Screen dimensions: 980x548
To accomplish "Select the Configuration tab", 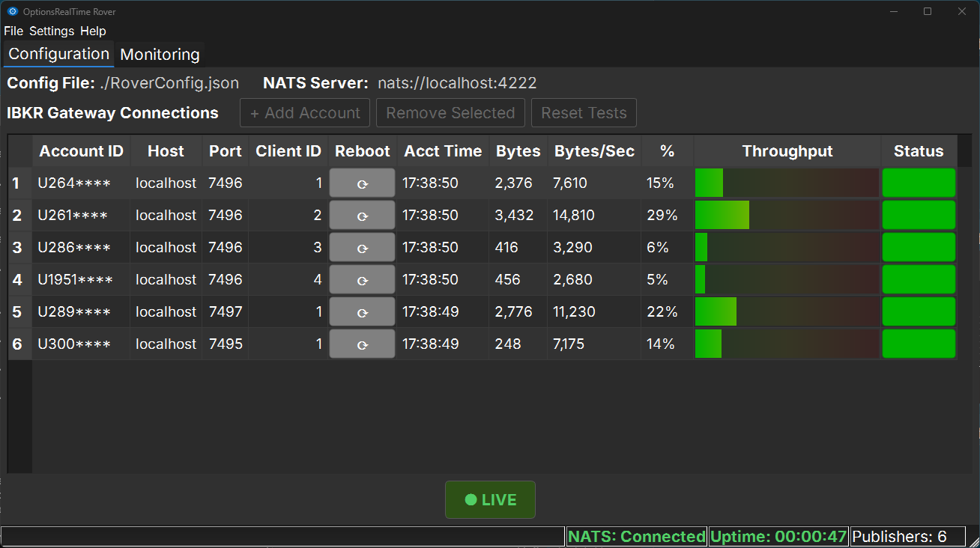I will (x=58, y=54).
